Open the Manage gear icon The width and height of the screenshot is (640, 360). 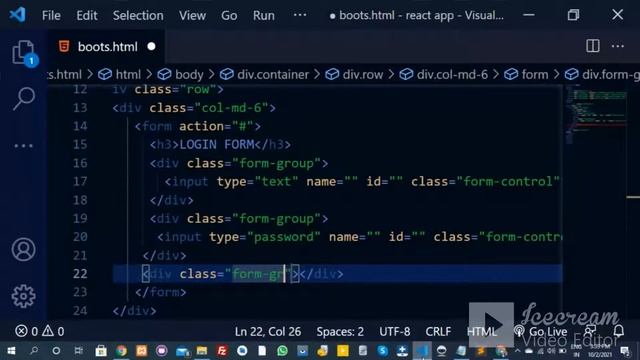click(23, 296)
